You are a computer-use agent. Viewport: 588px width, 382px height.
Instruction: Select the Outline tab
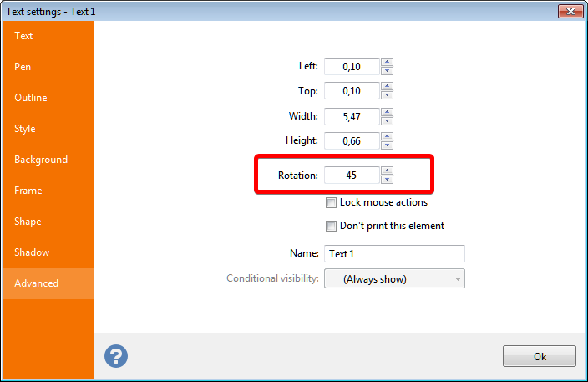point(31,98)
